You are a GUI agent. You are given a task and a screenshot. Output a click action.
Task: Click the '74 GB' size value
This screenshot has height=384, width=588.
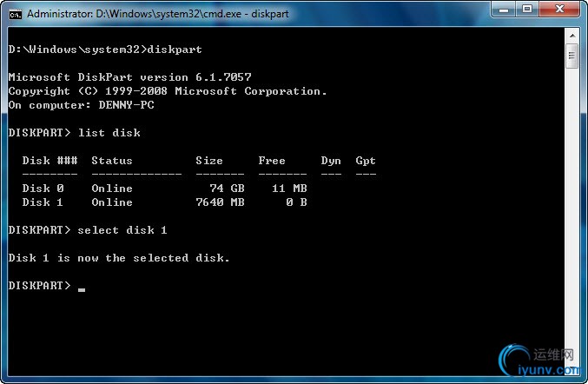(x=227, y=189)
